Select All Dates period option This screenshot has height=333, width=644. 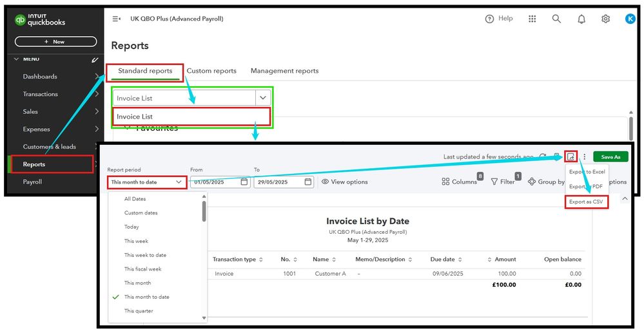coord(135,199)
